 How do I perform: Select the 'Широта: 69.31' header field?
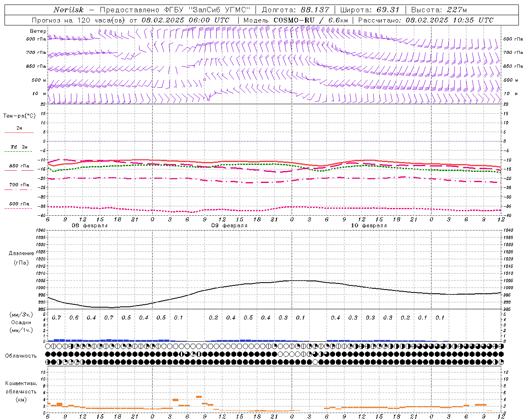click(370, 10)
